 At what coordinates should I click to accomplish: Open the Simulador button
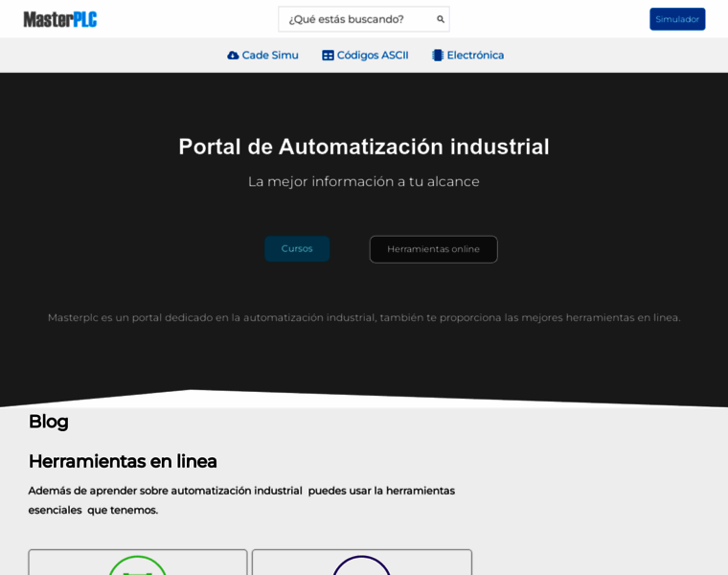(x=677, y=19)
